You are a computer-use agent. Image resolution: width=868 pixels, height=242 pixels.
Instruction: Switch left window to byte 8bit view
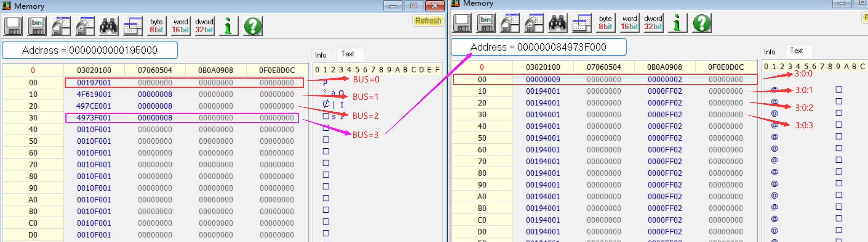(156, 26)
